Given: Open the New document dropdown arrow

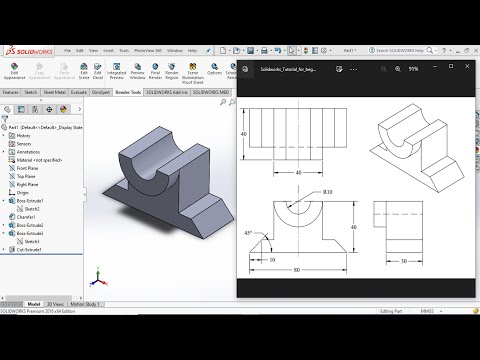Looking at the screenshot, I should click(230, 51).
